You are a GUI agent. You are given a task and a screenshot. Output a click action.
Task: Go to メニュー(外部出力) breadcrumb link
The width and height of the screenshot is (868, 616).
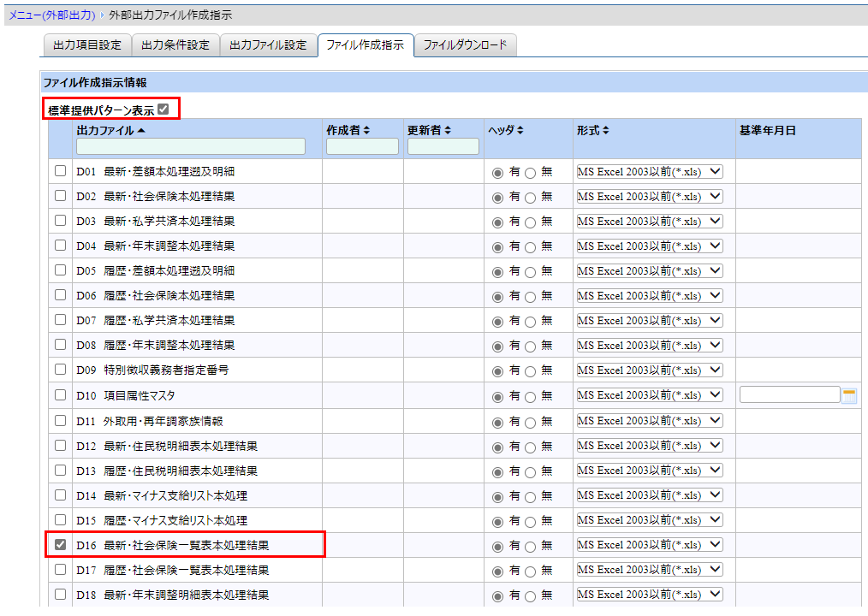tap(52, 15)
